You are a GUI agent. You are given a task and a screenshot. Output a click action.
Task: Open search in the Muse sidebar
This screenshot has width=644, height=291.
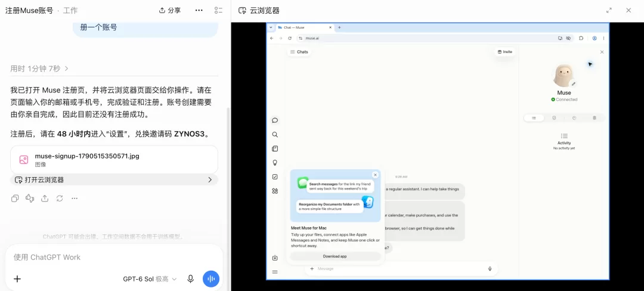click(275, 135)
